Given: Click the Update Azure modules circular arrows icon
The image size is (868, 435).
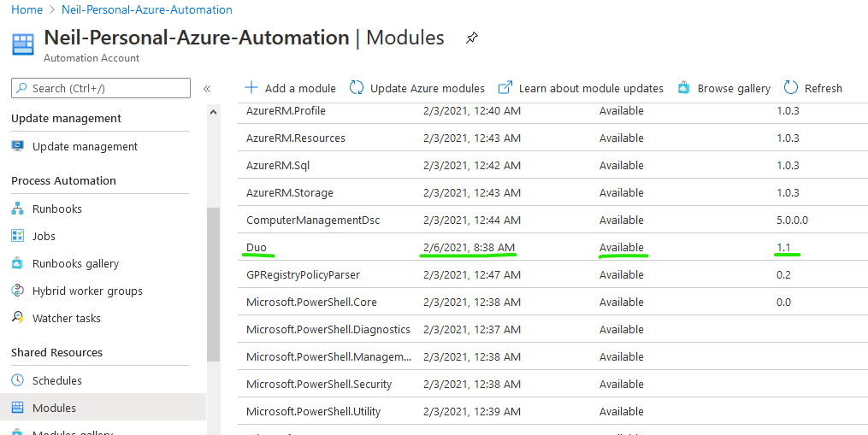Looking at the screenshot, I should tap(357, 88).
